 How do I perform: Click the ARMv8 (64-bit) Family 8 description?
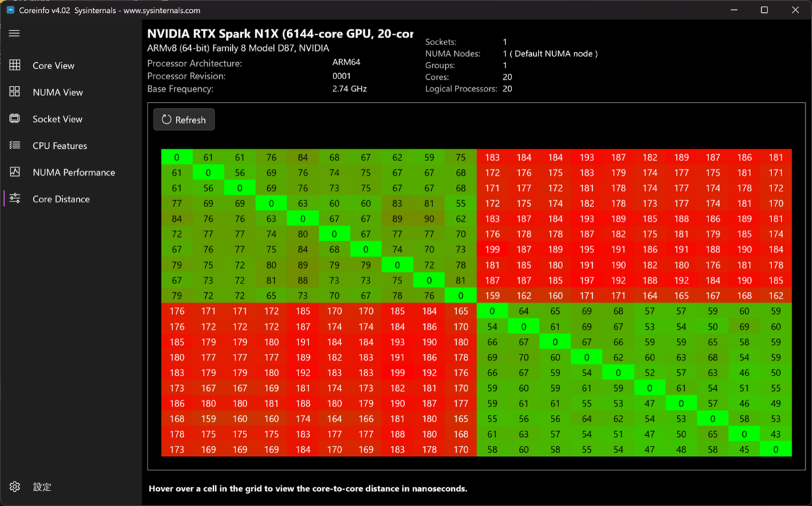[238, 49]
